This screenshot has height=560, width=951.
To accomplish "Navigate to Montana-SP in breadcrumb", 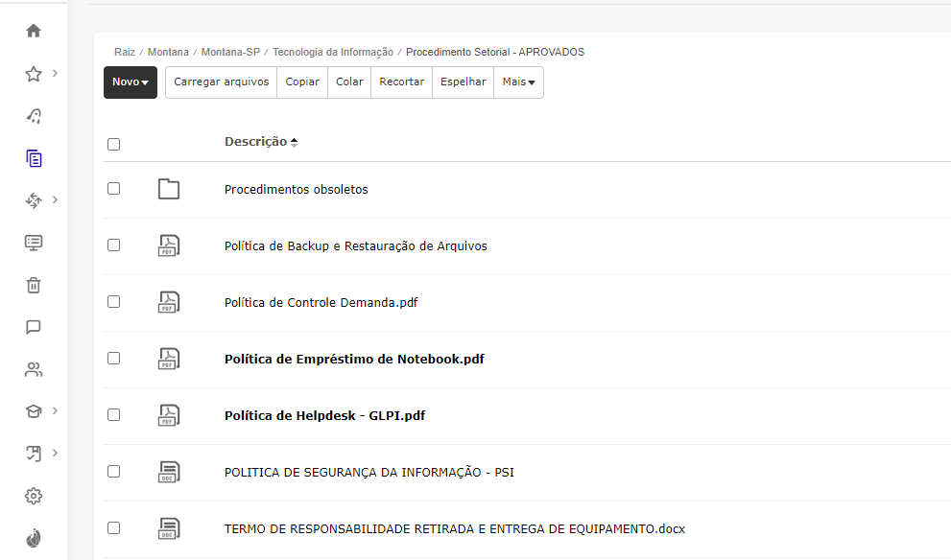I will point(230,52).
